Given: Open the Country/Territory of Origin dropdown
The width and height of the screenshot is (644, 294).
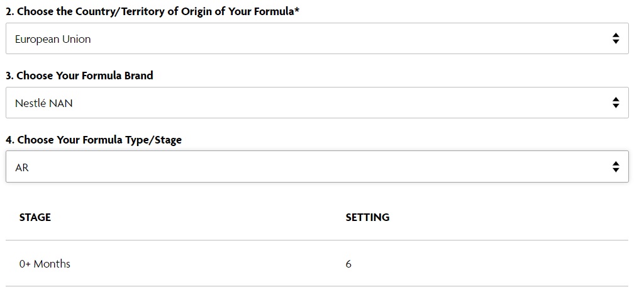Looking at the screenshot, I should [x=317, y=38].
